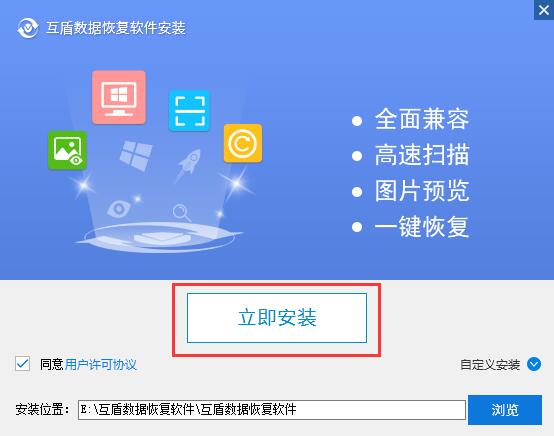Click the faded magnifier icon
The width and height of the screenshot is (554, 436).
click(x=182, y=212)
